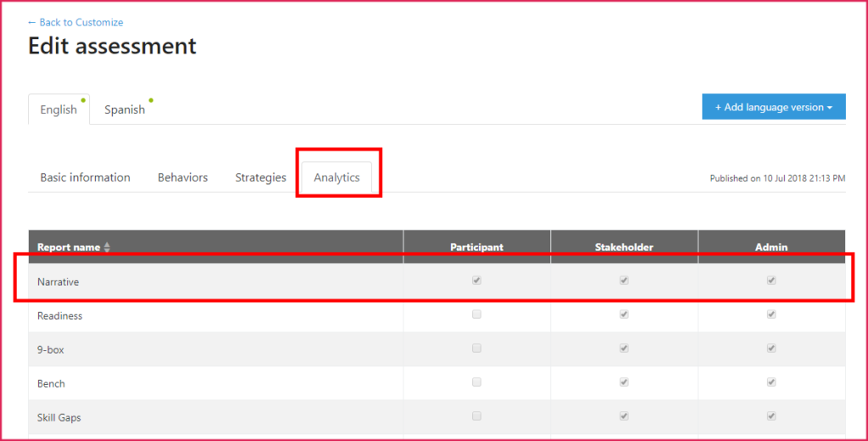Toggle Skill Gaps Stakeholder checkbox
Image resolution: width=868 pixels, height=441 pixels.
[624, 416]
